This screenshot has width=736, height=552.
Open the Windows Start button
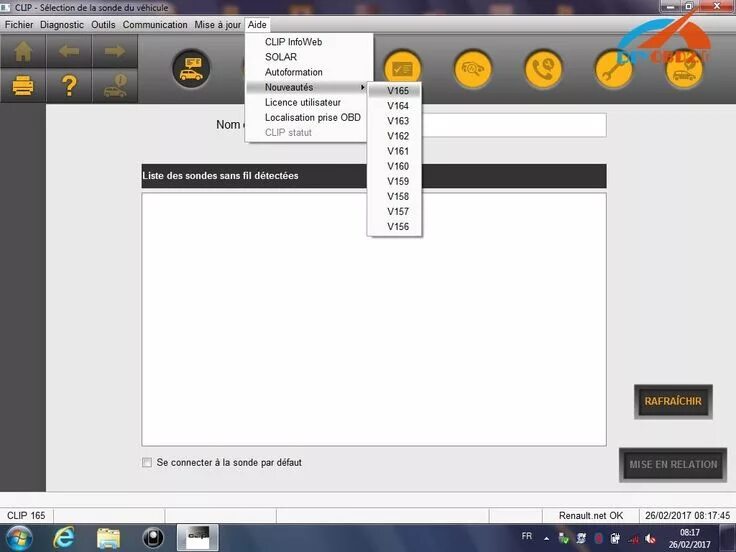click(x=18, y=538)
